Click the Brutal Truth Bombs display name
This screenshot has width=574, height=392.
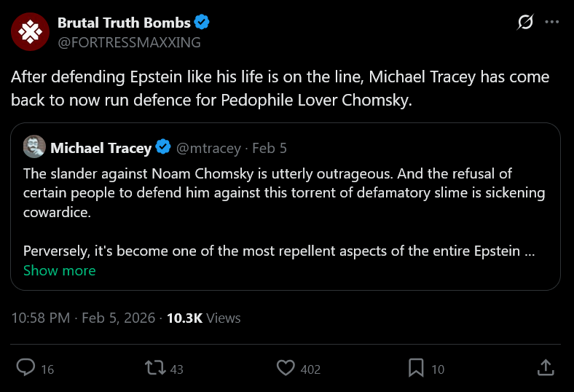click(x=124, y=23)
